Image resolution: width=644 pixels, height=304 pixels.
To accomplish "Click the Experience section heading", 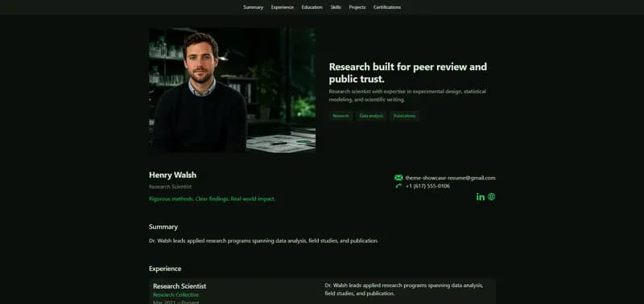I will point(165,269).
